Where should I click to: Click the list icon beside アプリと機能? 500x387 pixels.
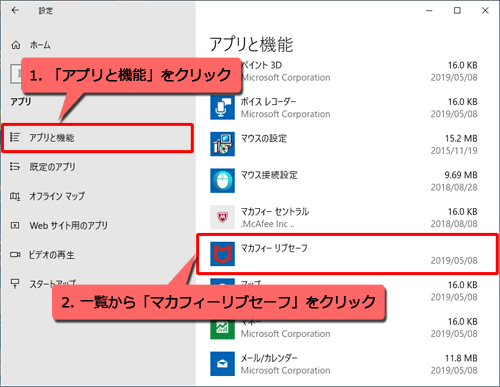[x=15, y=137]
